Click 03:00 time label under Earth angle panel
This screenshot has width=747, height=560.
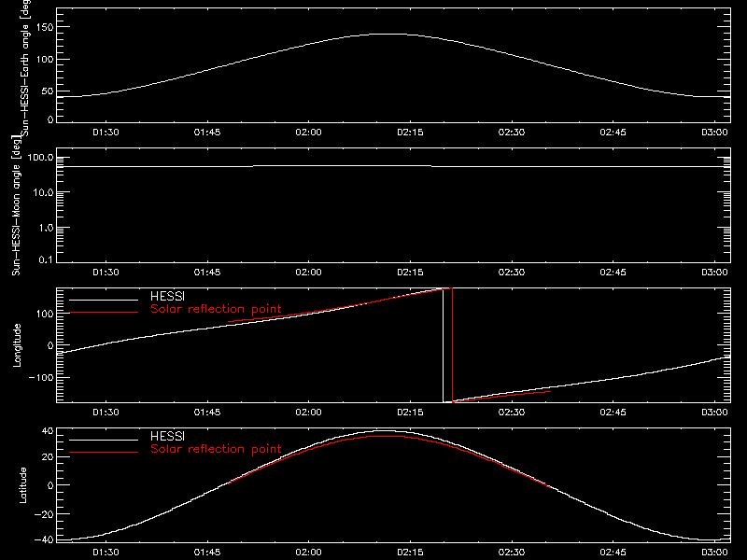coord(714,133)
